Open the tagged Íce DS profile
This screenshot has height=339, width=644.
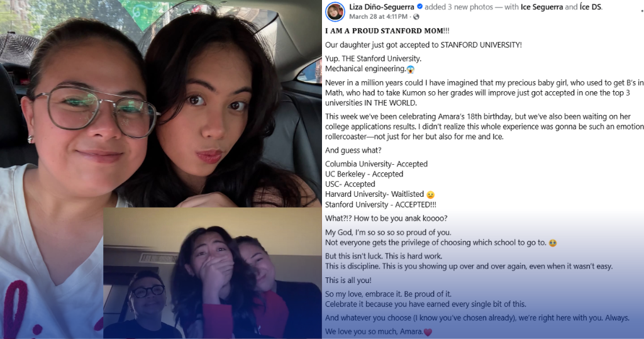590,6
